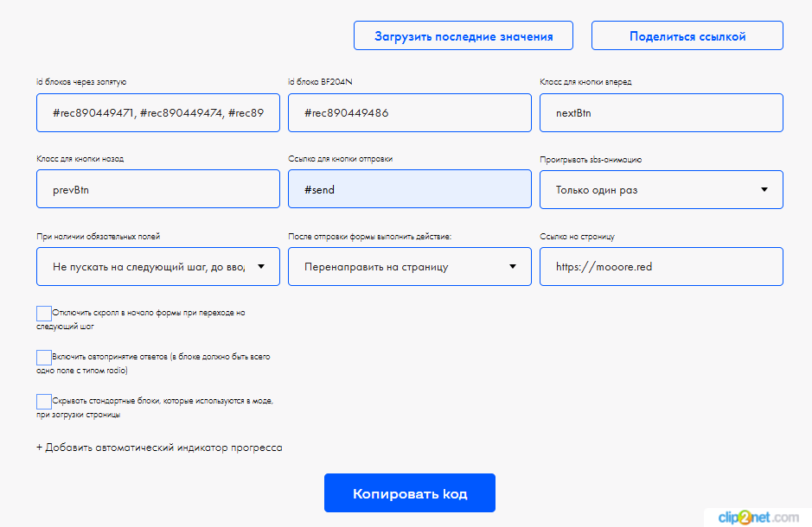Viewport: 812px width, 527px height.
Task: Click the clip2net logo watermark
Action: pos(758,517)
